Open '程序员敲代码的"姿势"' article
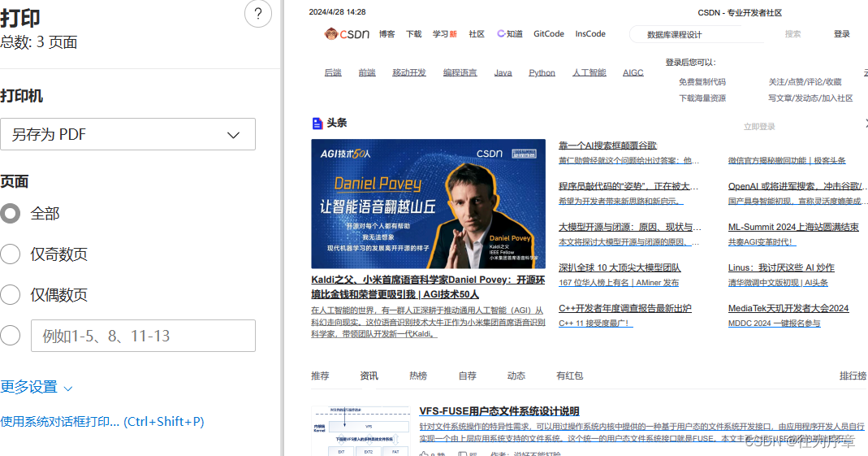 tap(628, 186)
